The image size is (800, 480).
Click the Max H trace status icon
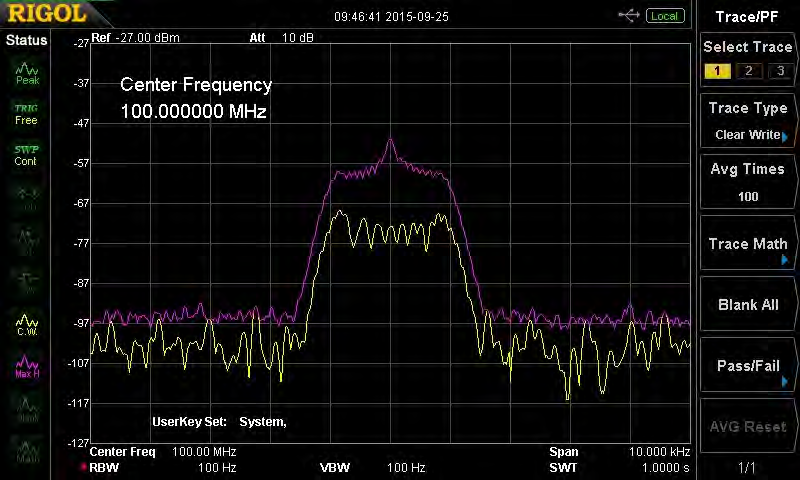tap(27, 367)
